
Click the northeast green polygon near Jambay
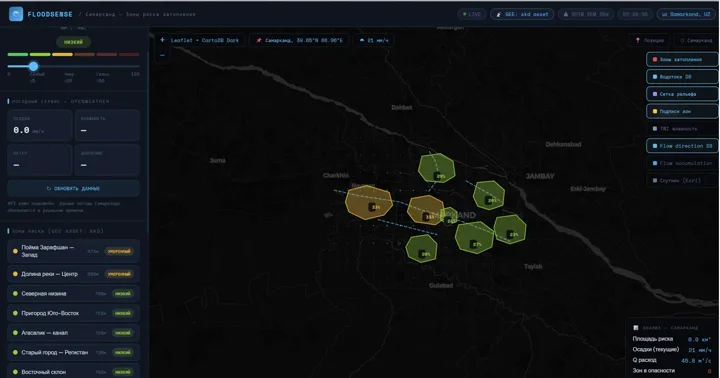coord(489,195)
